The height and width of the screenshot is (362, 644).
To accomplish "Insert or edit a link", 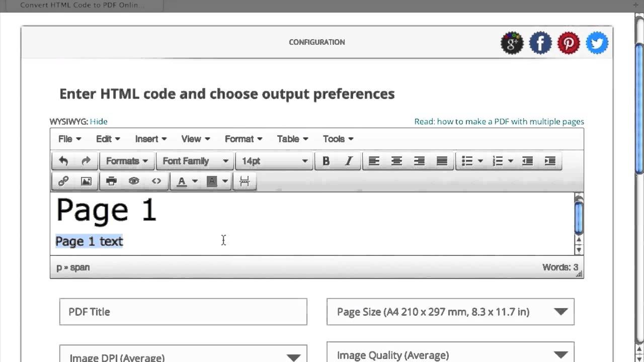I will click(x=63, y=181).
